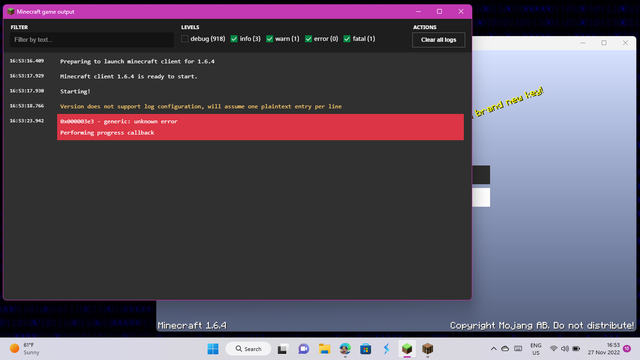The width and height of the screenshot is (640, 360).
Task: Uncheck the info (3) log level
Action: [234, 39]
